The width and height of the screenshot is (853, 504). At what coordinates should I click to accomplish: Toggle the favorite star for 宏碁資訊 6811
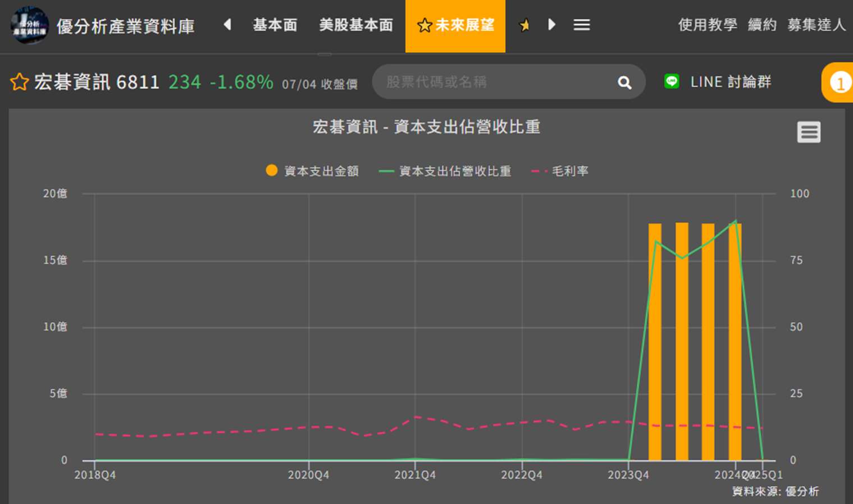click(19, 83)
